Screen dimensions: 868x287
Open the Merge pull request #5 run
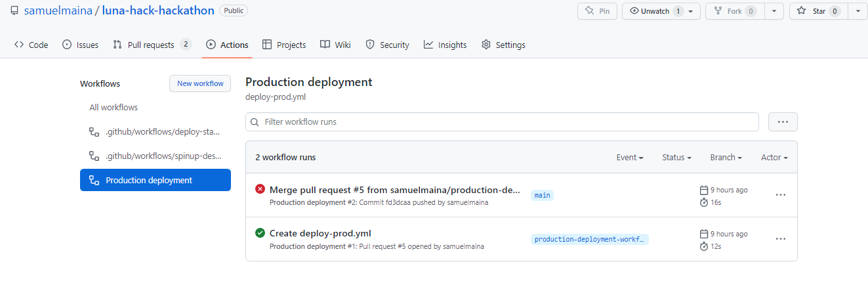point(395,190)
